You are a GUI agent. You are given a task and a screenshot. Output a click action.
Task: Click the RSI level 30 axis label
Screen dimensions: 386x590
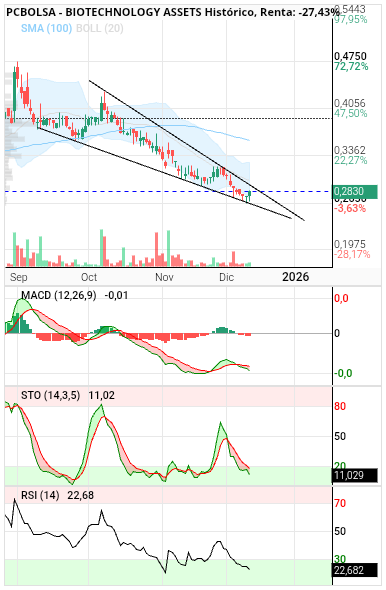coord(340,559)
